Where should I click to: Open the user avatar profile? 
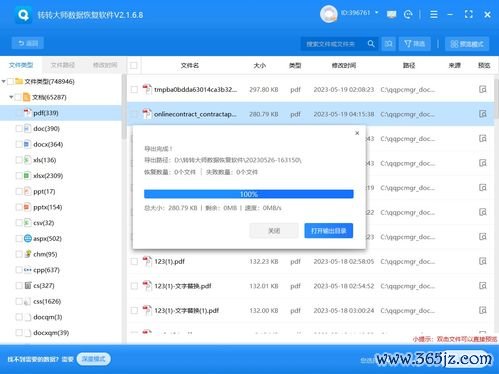coord(328,14)
